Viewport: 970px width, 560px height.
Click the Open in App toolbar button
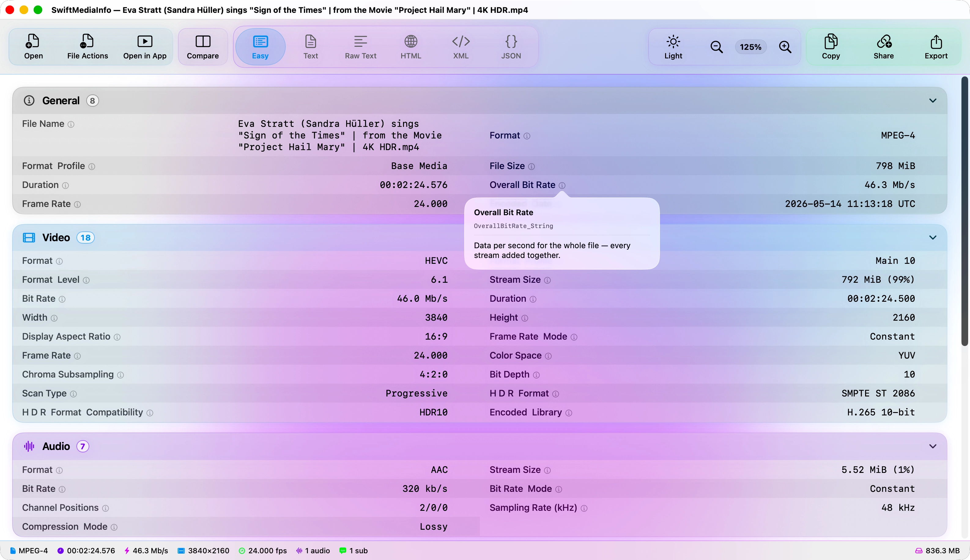point(145,46)
